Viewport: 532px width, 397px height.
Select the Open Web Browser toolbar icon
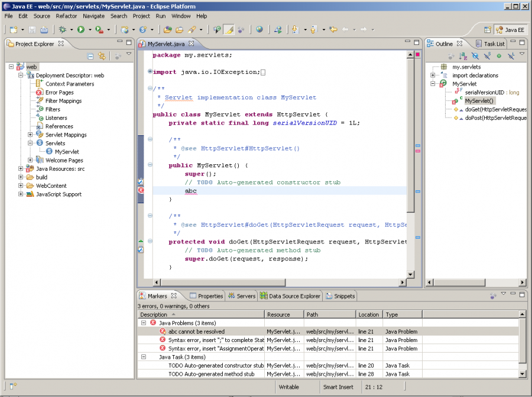[x=259, y=29]
